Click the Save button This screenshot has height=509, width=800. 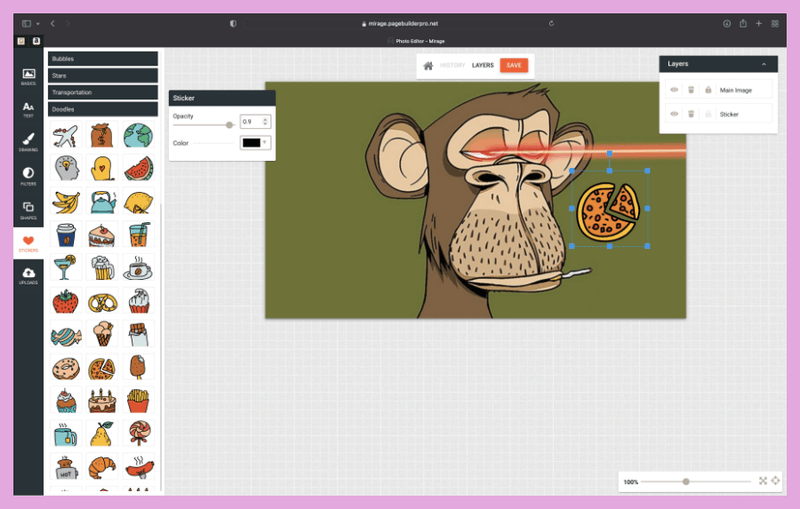(x=514, y=65)
